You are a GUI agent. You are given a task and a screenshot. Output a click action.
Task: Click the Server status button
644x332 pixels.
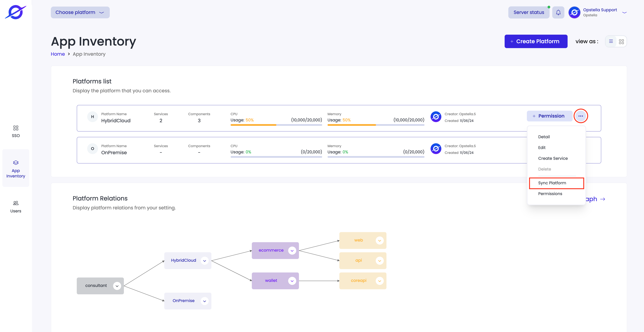click(529, 12)
